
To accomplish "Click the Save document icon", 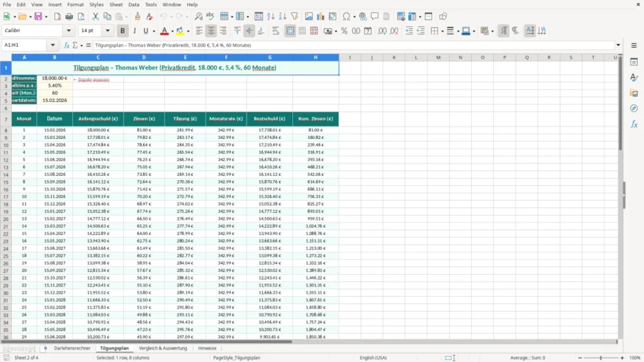I will 38,16.
